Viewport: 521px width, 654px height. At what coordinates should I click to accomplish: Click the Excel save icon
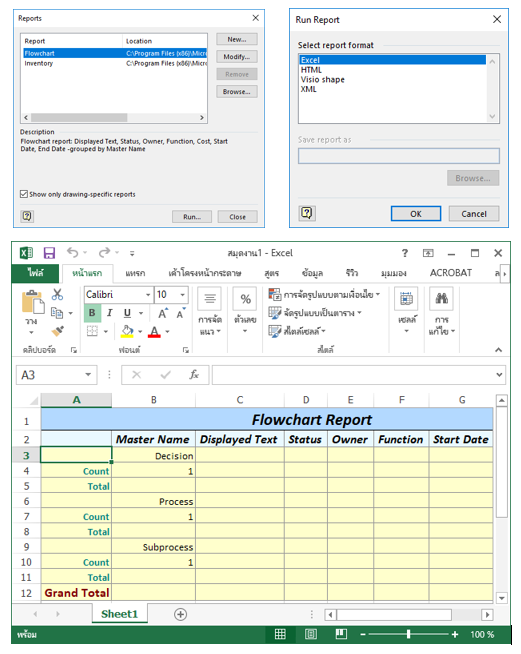tap(49, 253)
